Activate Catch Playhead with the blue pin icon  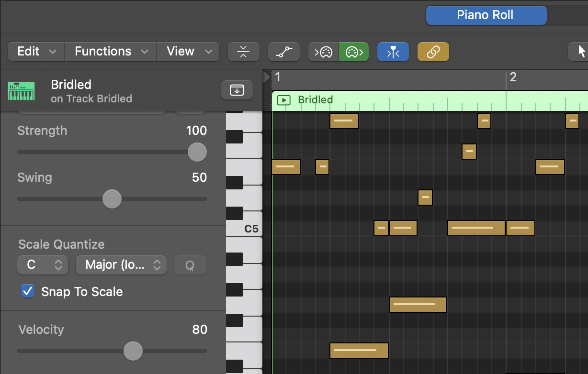pos(393,51)
